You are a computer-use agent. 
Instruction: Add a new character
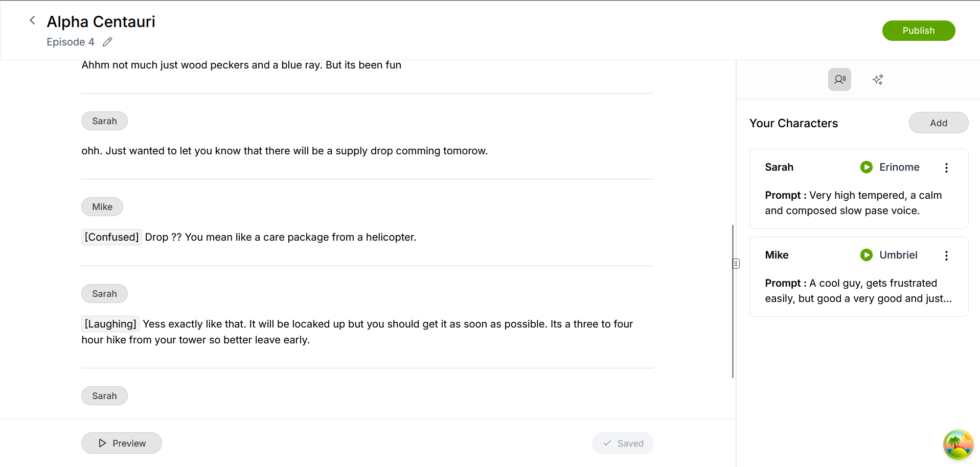point(938,123)
